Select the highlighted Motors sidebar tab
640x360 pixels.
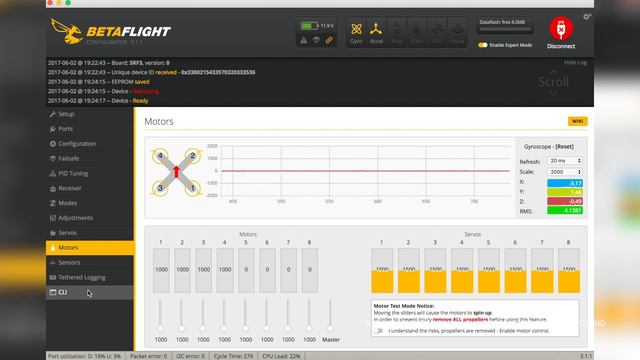tap(90, 248)
